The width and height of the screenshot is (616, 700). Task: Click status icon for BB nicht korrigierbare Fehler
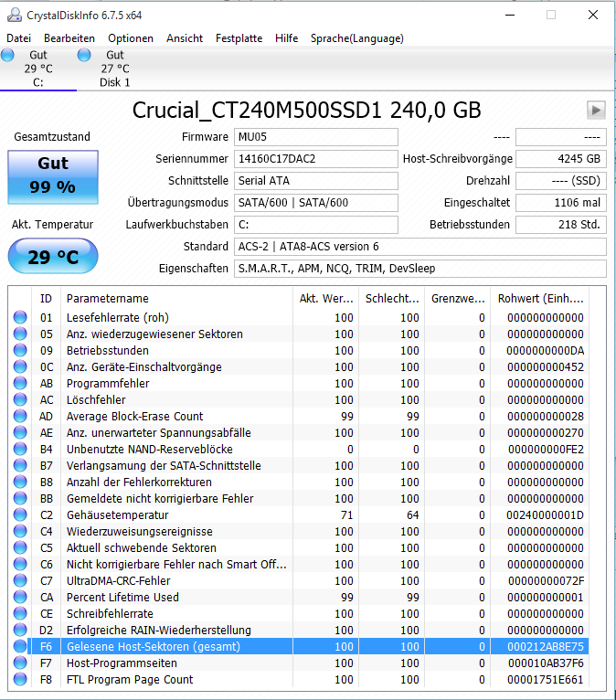pos(20,498)
